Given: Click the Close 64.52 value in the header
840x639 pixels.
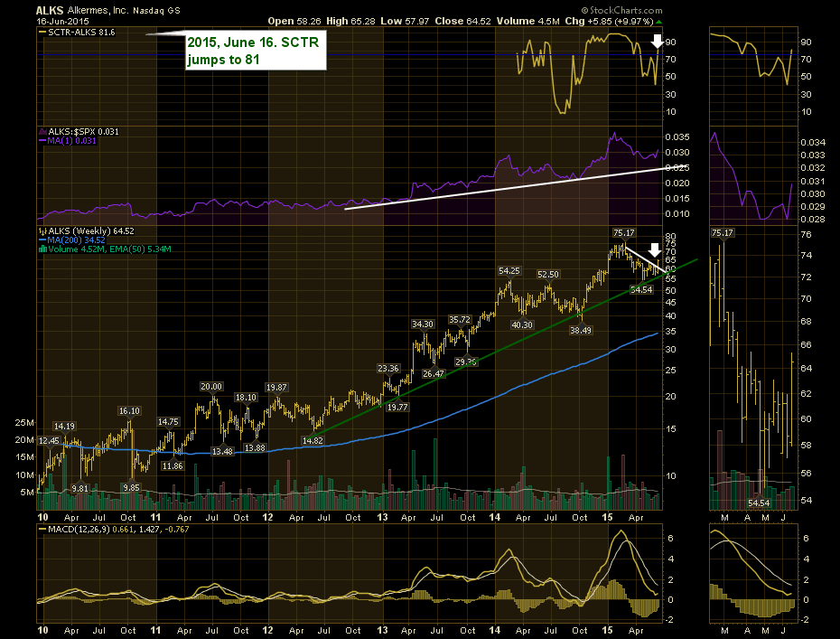Looking at the screenshot, I should [462, 21].
